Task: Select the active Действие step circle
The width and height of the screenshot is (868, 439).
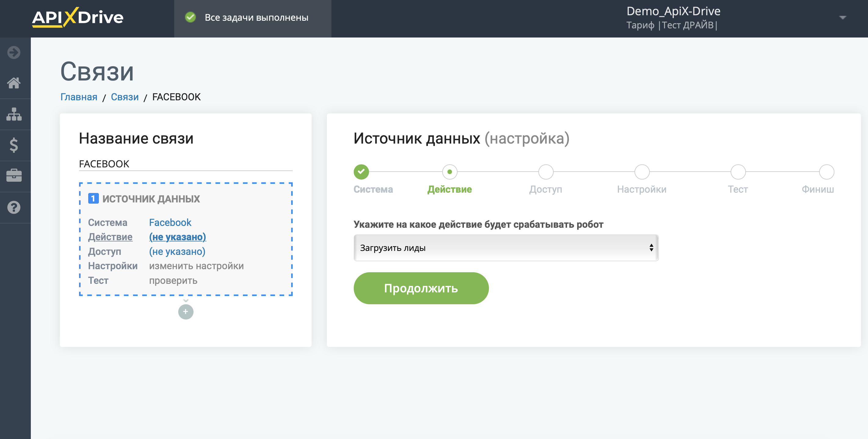Action: click(x=450, y=172)
